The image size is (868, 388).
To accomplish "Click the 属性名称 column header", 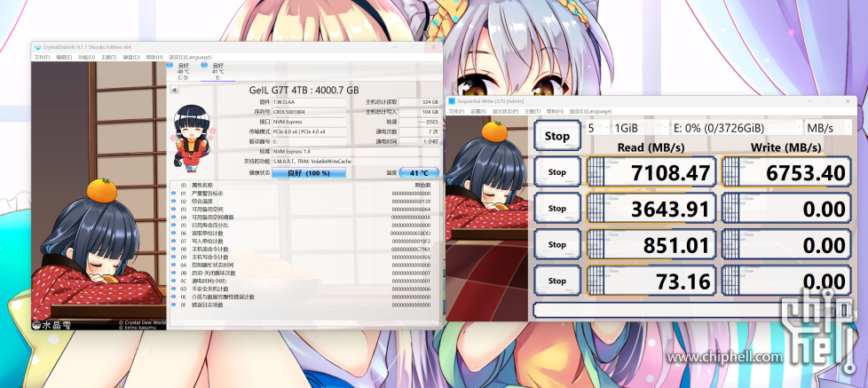I will pyautogui.click(x=201, y=185).
